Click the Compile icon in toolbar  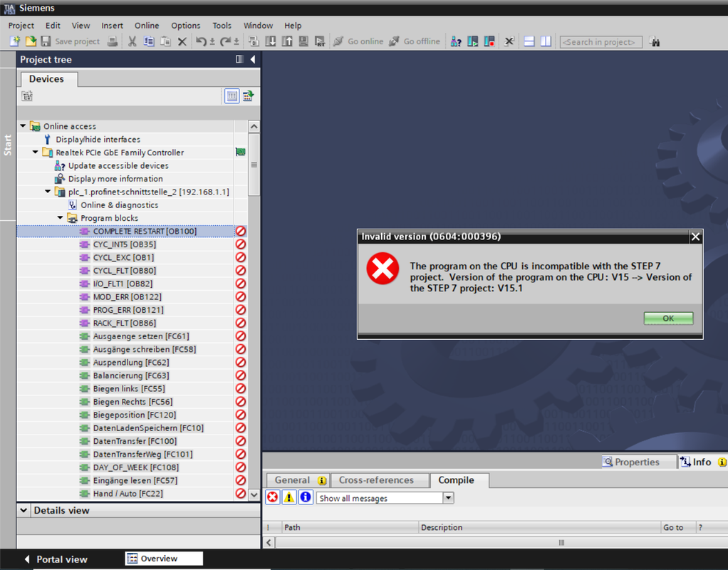[x=254, y=41]
